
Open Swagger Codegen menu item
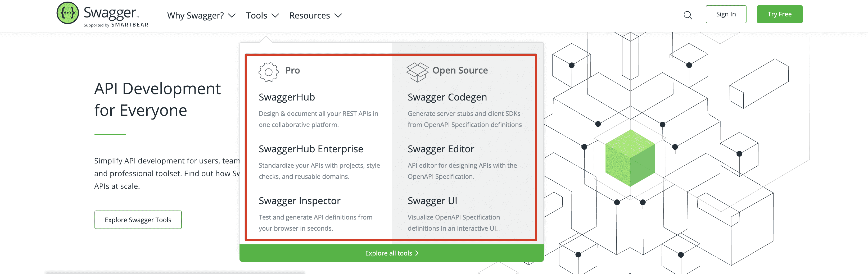point(447,97)
